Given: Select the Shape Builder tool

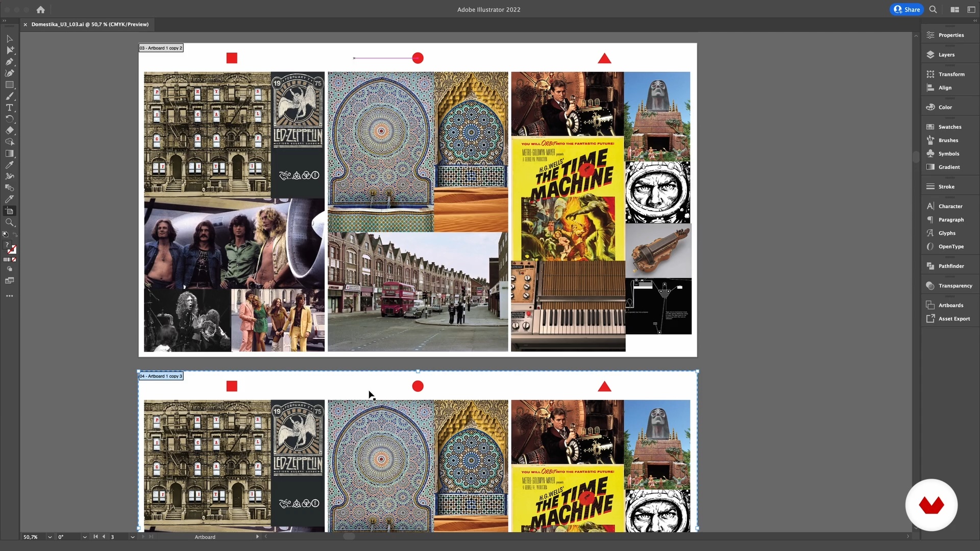Looking at the screenshot, I should point(9,142).
